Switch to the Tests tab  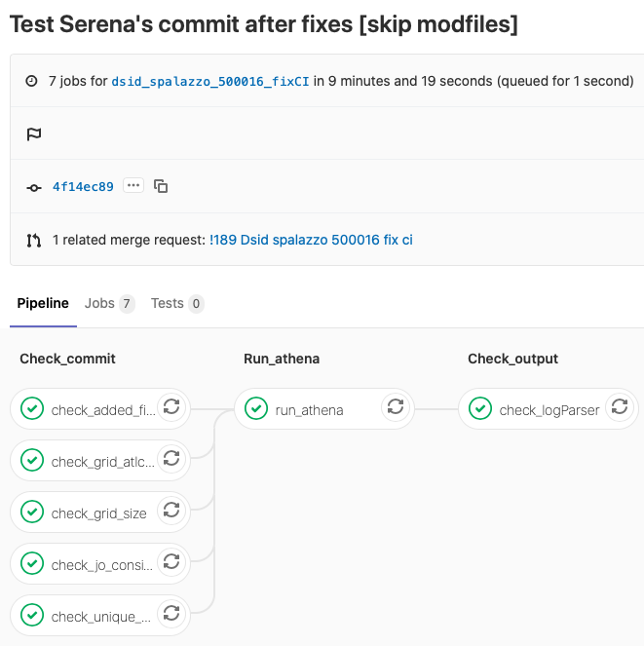point(177,304)
